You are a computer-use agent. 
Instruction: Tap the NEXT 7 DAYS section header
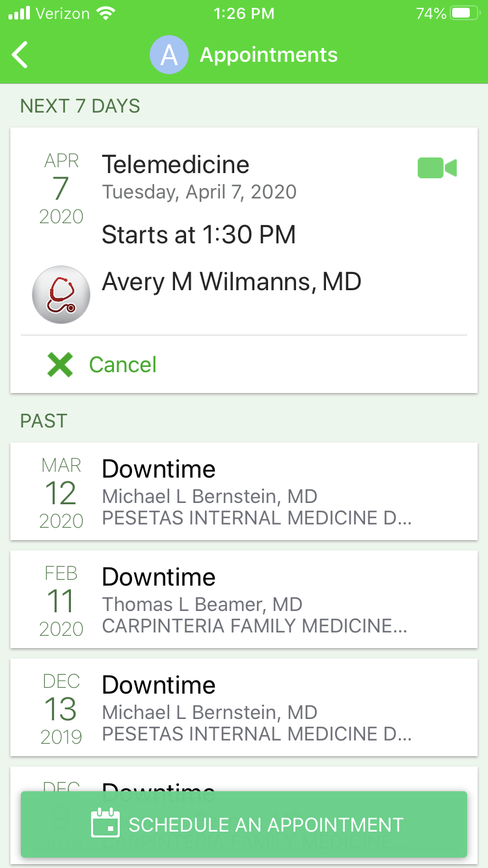pos(80,106)
